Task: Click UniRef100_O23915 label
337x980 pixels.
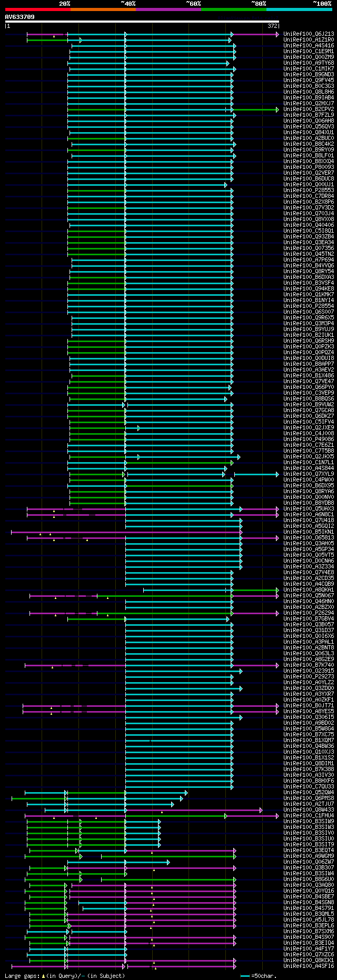Action: click(309, 671)
